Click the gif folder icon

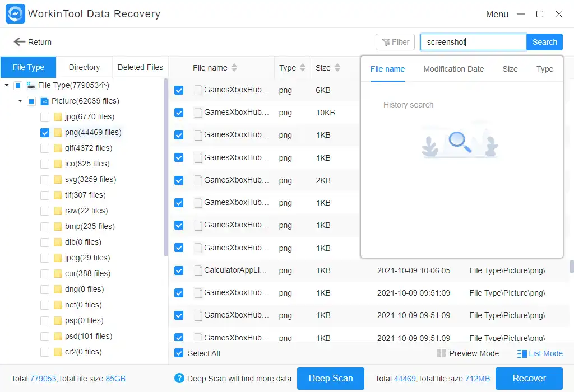[x=58, y=148]
